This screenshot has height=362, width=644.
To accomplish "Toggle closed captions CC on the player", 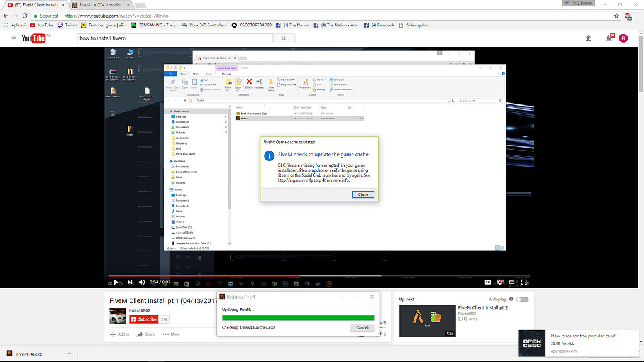I will tap(487, 282).
